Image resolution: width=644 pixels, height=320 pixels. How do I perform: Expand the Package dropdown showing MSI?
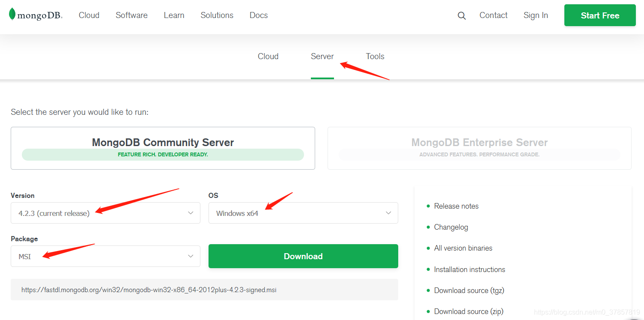[x=105, y=256]
